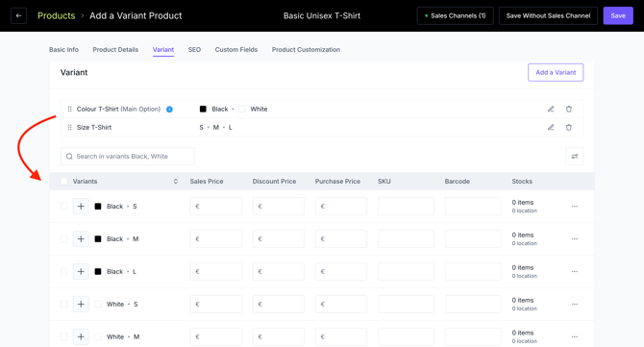
Task: Toggle the select-all Variants checkbox
Action: point(63,181)
